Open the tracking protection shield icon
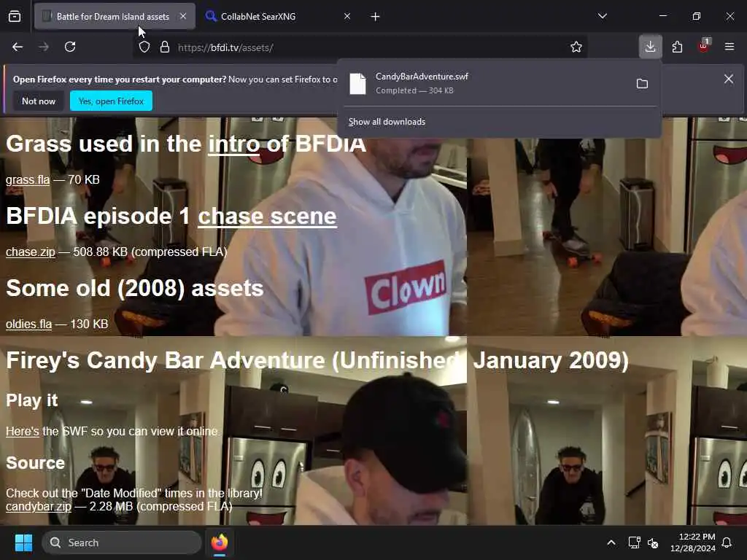Viewport: 747px width, 560px height. [144, 47]
